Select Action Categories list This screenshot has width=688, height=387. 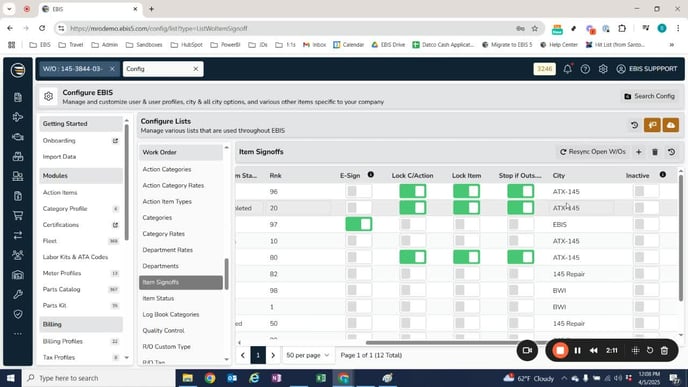(167, 169)
